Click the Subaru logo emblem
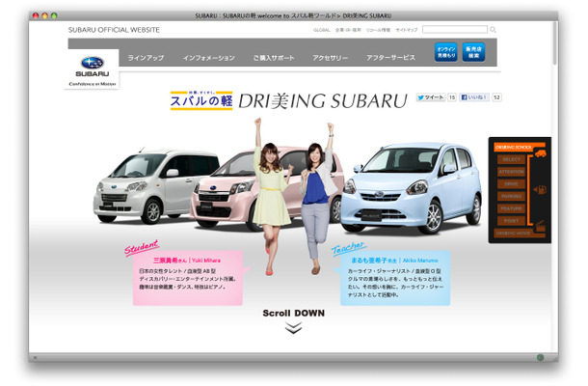Viewport: 588px width, 386px height. 92,63
